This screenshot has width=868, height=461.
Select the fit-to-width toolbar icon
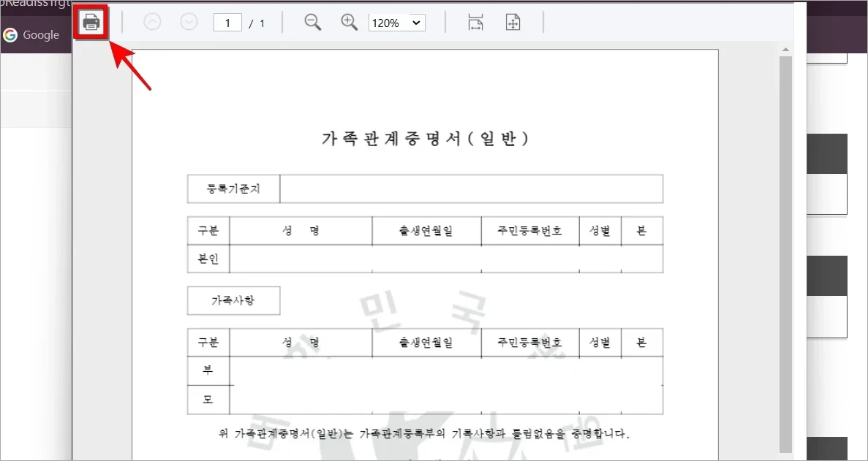tap(476, 23)
